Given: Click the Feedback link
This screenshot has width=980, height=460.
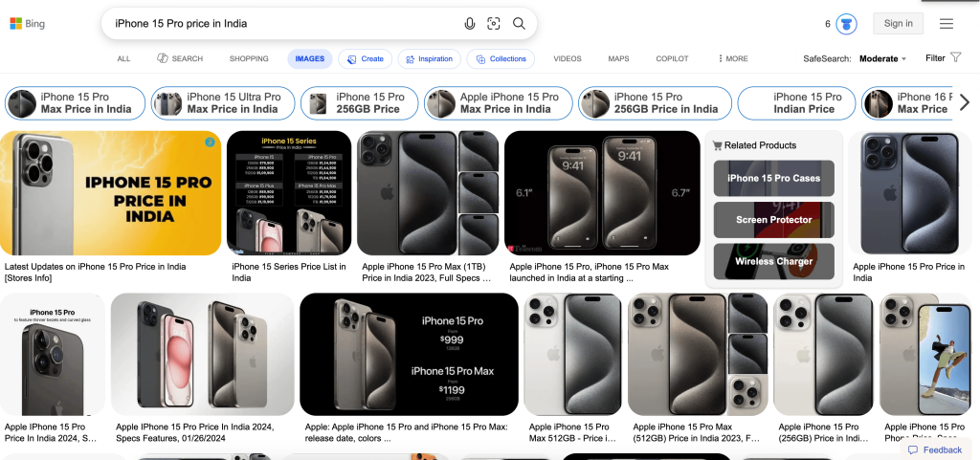Looking at the screenshot, I should point(936,450).
